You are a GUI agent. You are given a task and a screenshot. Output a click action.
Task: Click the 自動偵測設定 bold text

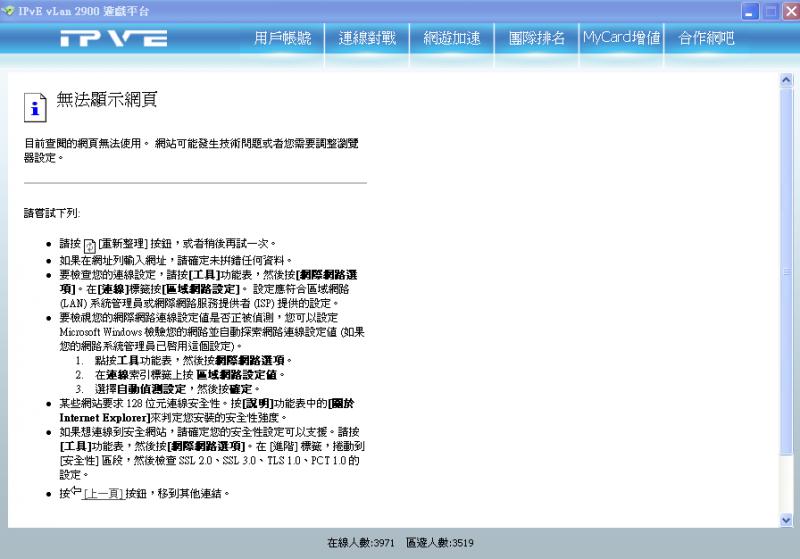pos(152,389)
